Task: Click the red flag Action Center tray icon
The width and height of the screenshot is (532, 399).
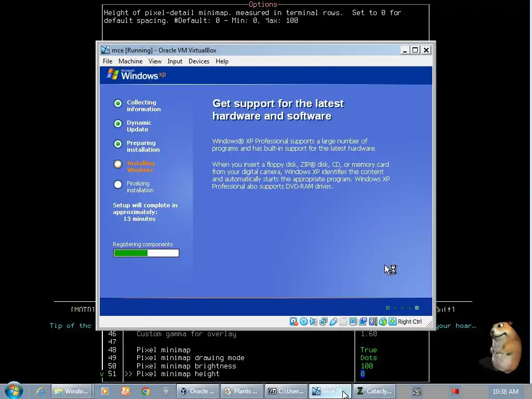Action: [455, 391]
